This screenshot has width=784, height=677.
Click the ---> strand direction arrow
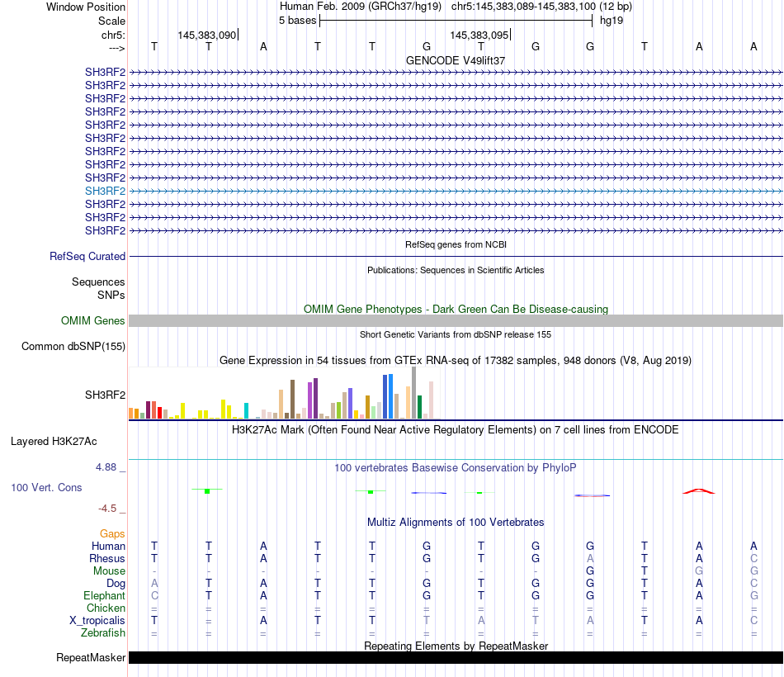pyautogui.click(x=117, y=48)
